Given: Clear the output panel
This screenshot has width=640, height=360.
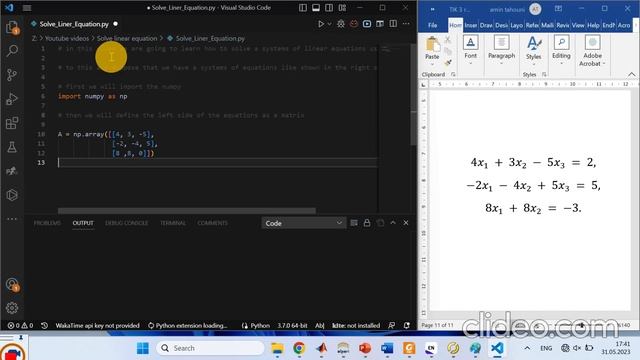Looking at the screenshot, I should click(x=354, y=223).
